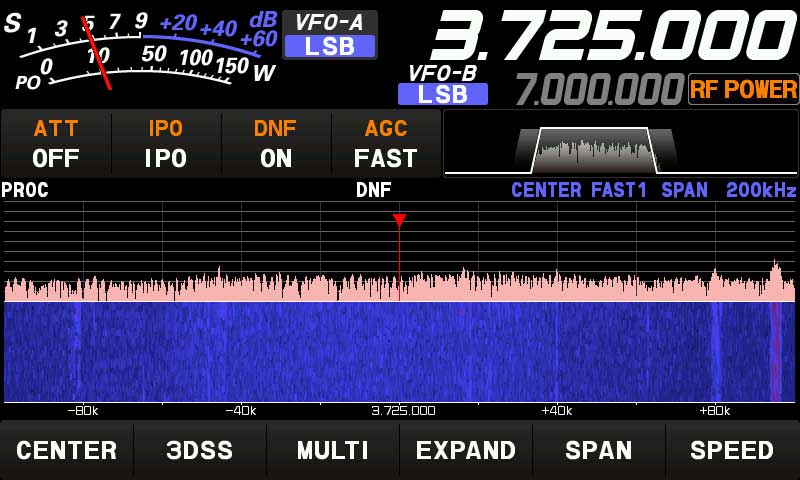Select the VFO-A LSB mode indicator
800x480 pixels.
click(x=329, y=45)
